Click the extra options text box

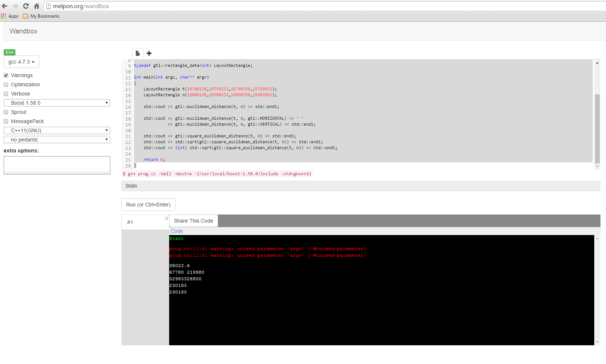click(57, 165)
